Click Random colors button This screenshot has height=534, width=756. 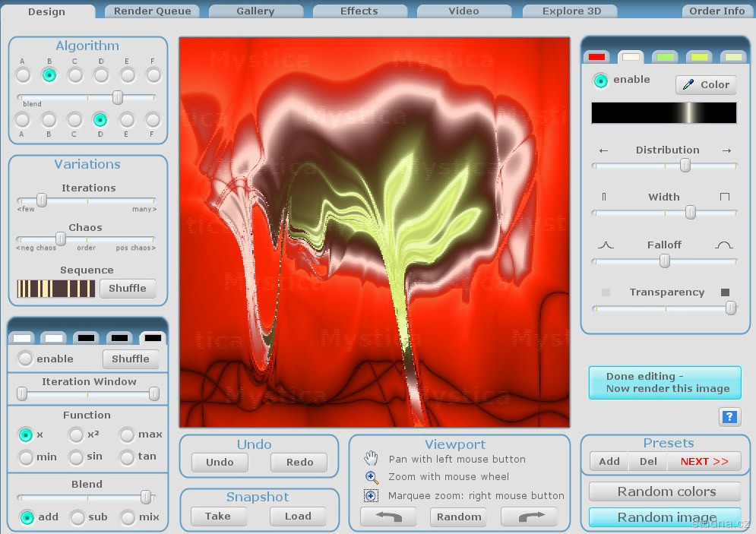click(x=665, y=491)
